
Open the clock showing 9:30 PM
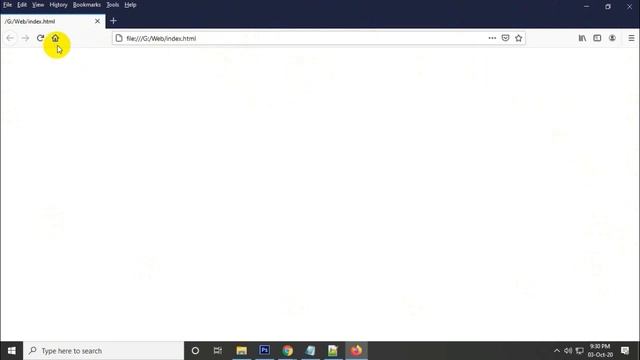click(600, 351)
